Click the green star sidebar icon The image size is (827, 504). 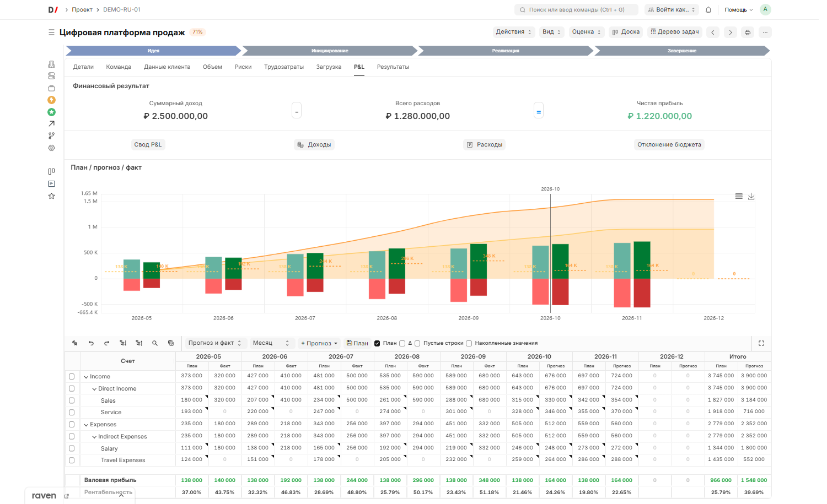[x=51, y=112]
